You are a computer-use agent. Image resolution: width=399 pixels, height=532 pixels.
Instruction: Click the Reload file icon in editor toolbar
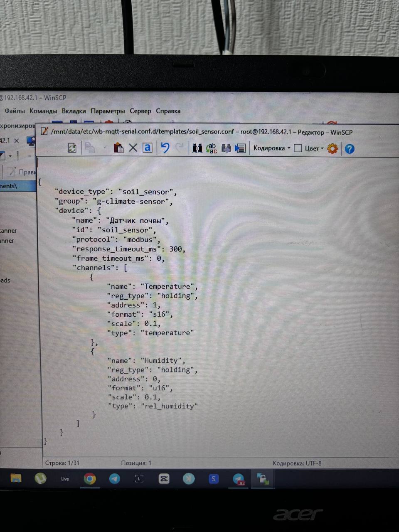(72, 148)
